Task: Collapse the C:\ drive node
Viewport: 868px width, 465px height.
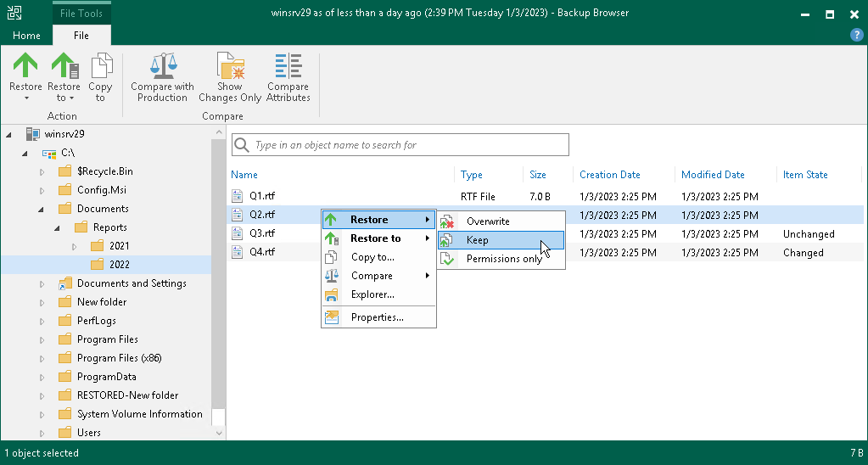Action: [x=25, y=154]
